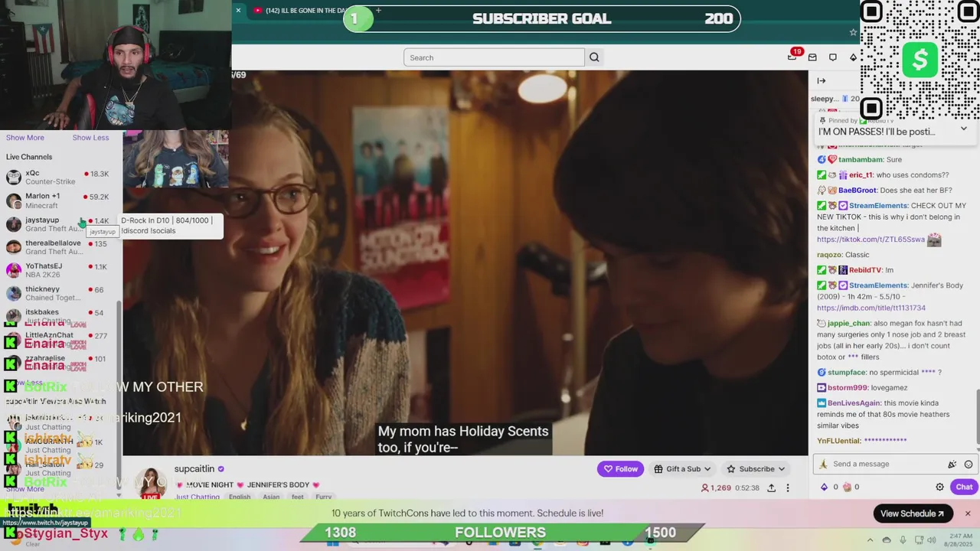The height and width of the screenshot is (551, 980).
Task: Open the chat bubble icon in top bar
Action: 833,57
